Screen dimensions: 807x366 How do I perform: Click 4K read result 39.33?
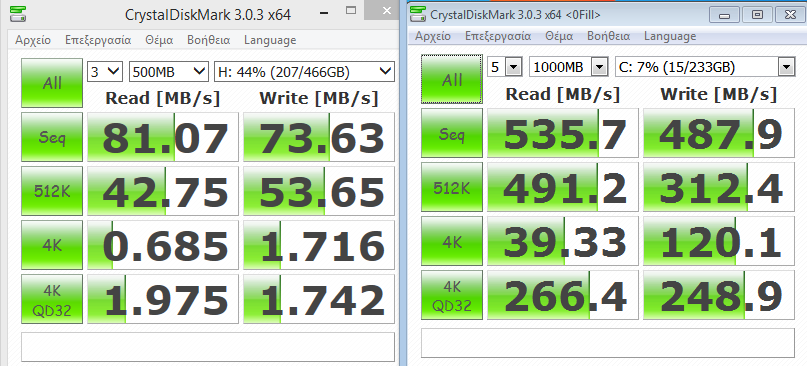click(x=563, y=241)
